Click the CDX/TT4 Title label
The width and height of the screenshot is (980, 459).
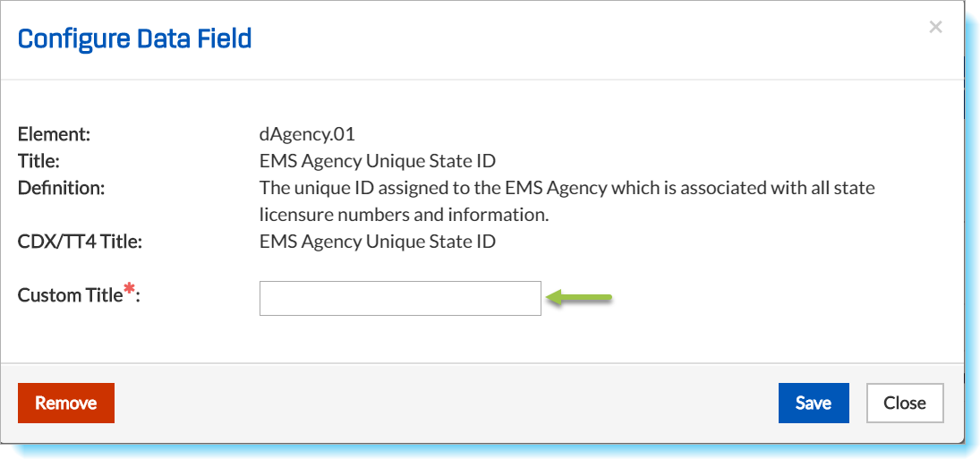pos(80,242)
